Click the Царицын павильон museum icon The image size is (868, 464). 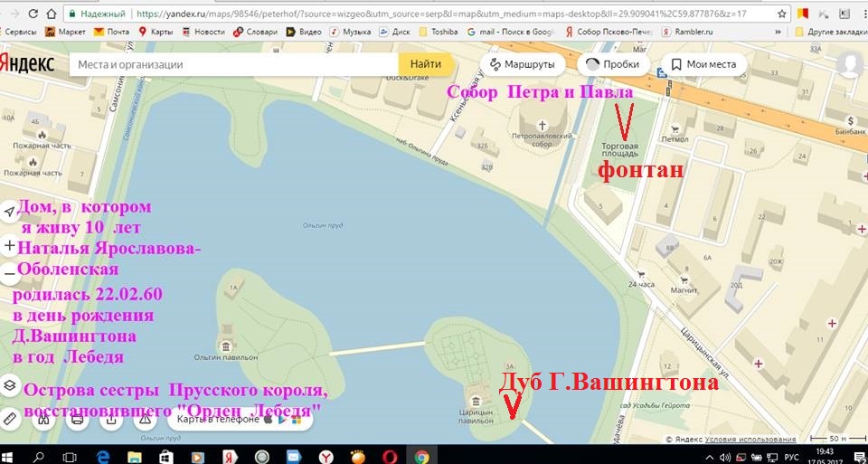click(x=475, y=401)
